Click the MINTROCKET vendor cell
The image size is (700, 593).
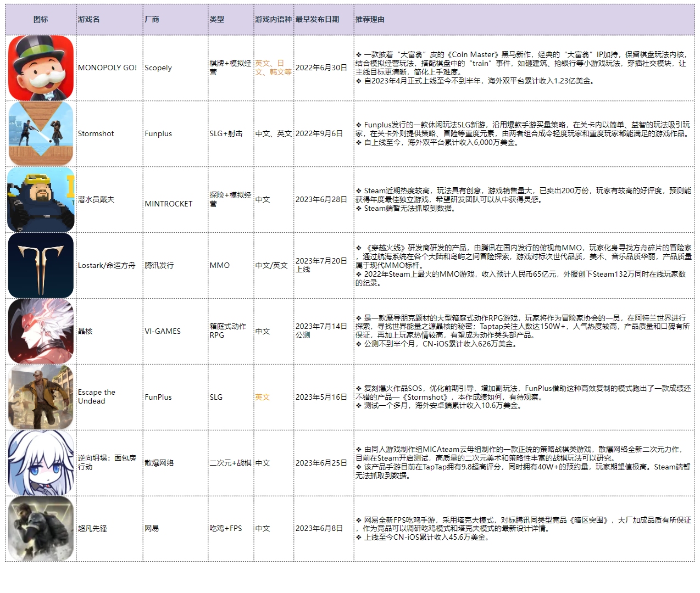169,204
